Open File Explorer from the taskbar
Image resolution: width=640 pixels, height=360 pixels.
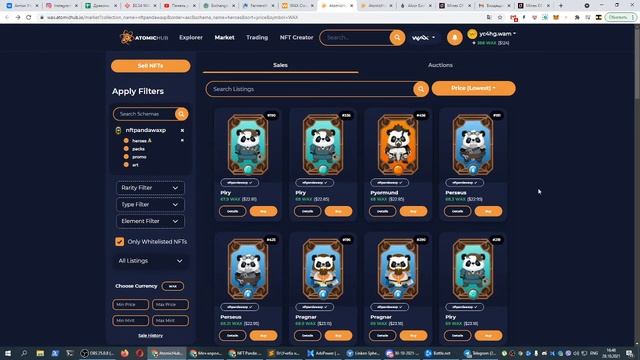[x=40, y=353]
